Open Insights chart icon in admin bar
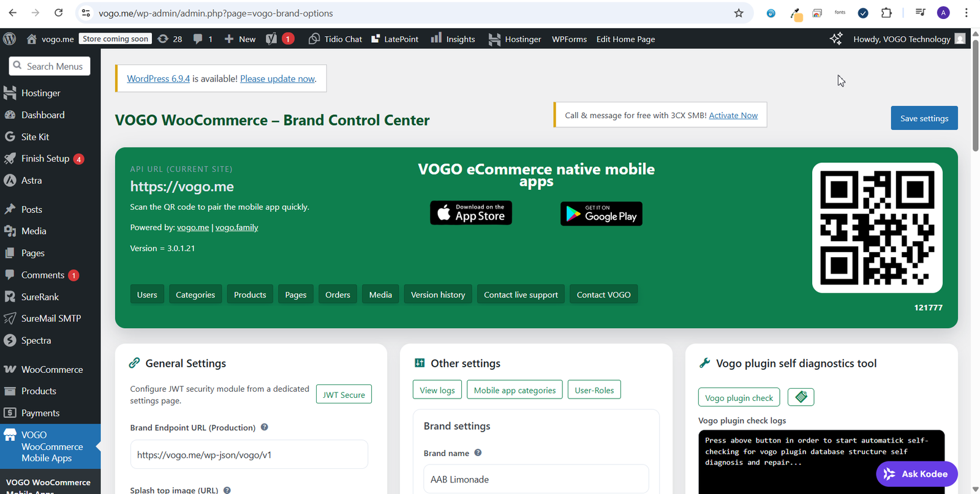The width and height of the screenshot is (980, 494). coord(436,38)
